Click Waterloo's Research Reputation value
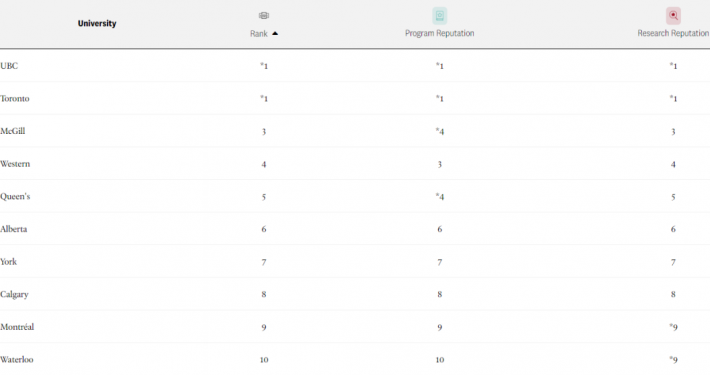710x375 pixels. (673, 360)
